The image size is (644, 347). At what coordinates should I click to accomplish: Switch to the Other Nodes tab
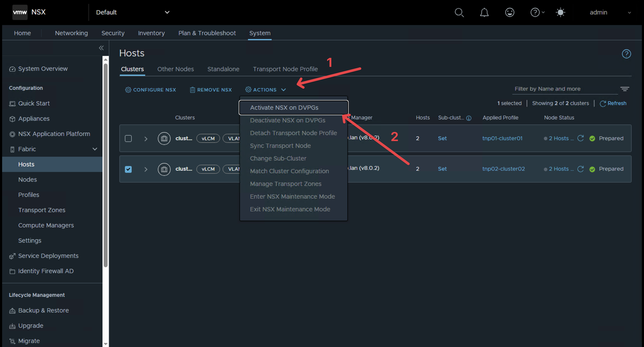pos(175,69)
